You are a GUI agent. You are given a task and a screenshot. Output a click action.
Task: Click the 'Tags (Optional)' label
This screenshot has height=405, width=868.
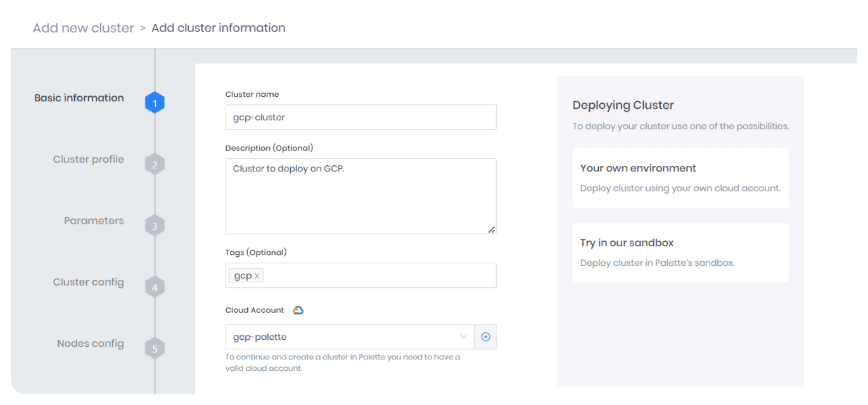(256, 252)
